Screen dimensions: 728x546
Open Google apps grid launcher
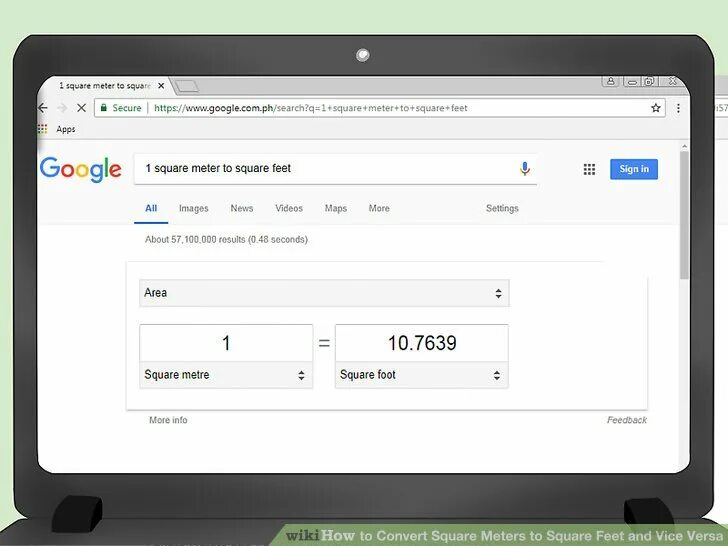589,169
